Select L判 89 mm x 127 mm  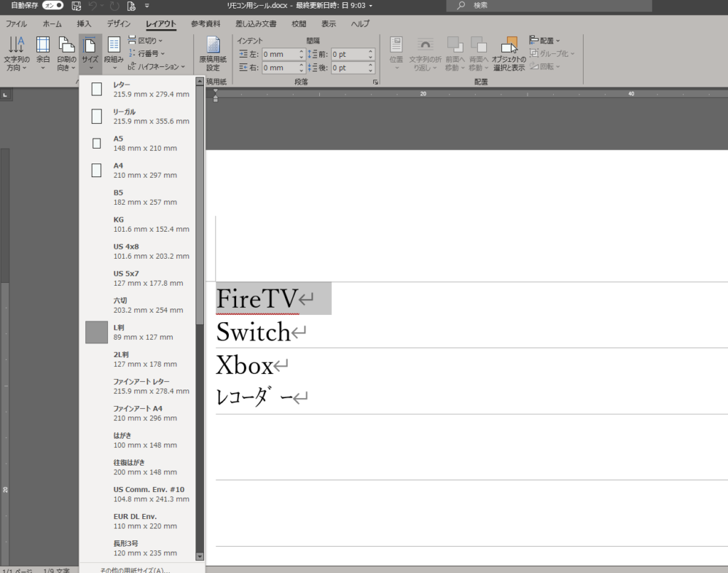137,332
